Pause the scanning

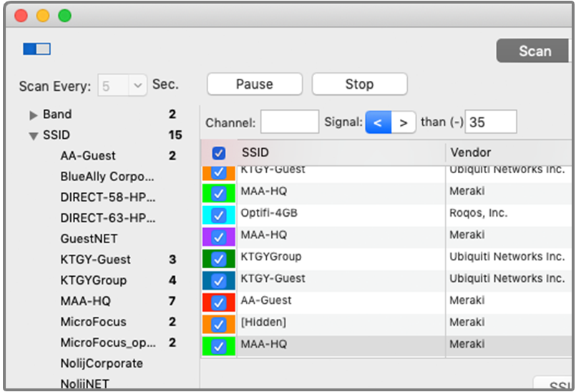click(x=255, y=84)
